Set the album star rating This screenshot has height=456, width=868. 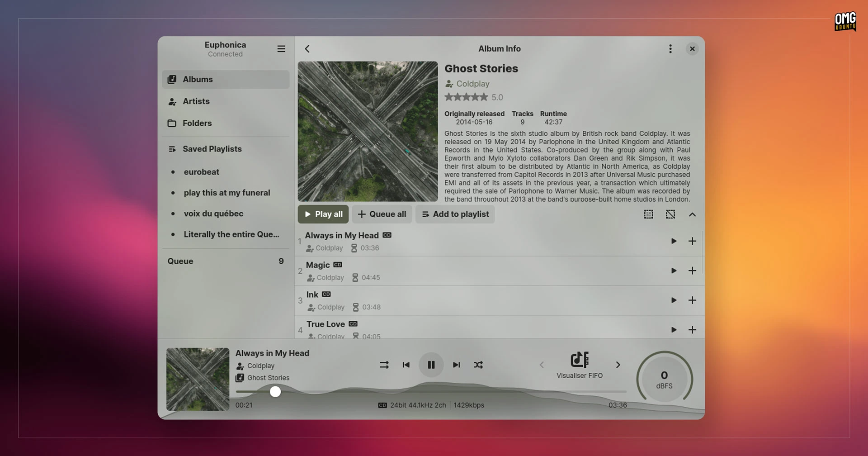coord(466,97)
